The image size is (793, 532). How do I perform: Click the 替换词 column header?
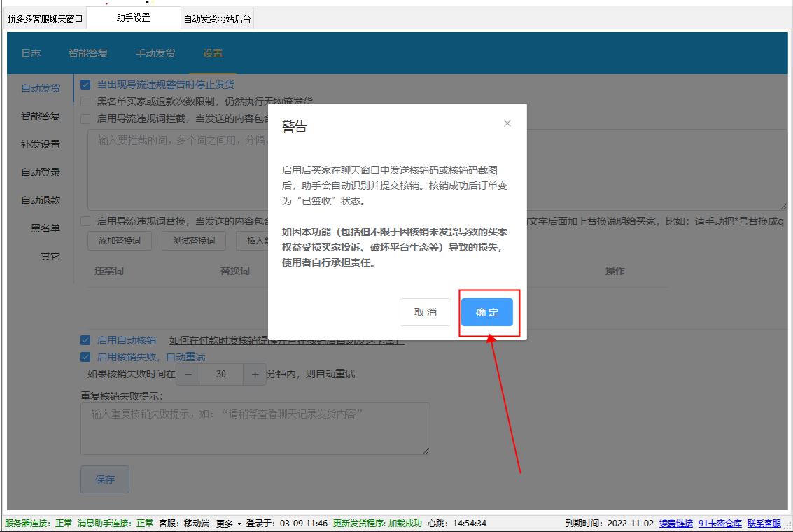234,271
